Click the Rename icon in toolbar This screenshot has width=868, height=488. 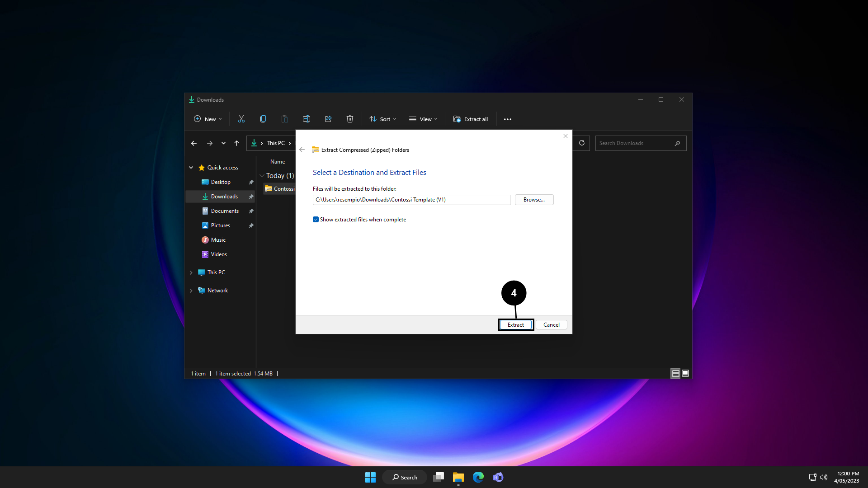(307, 119)
